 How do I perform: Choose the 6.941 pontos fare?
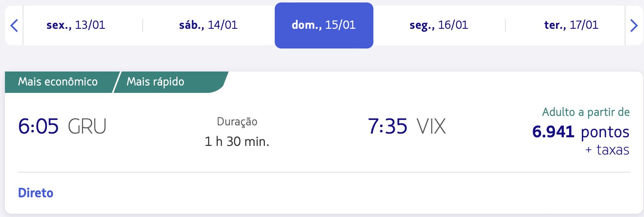tap(581, 132)
